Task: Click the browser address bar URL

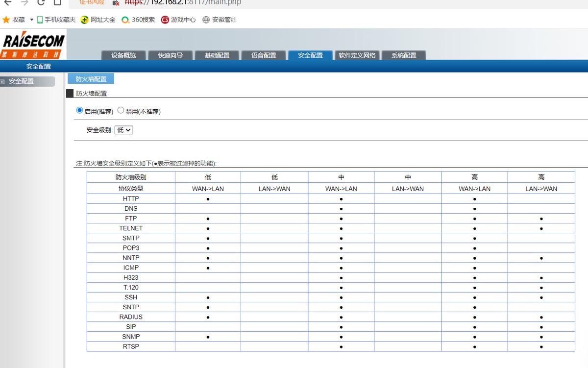Action: tap(186, 2)
